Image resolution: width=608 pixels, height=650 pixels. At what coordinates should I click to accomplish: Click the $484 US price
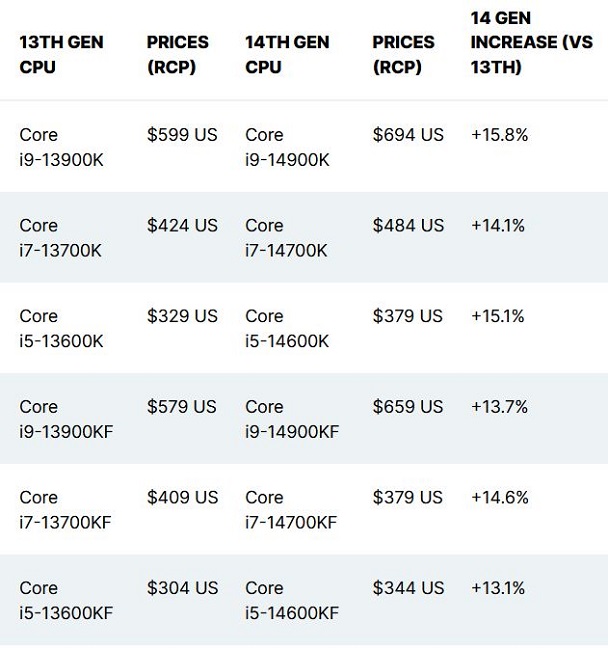click(408, 225)
